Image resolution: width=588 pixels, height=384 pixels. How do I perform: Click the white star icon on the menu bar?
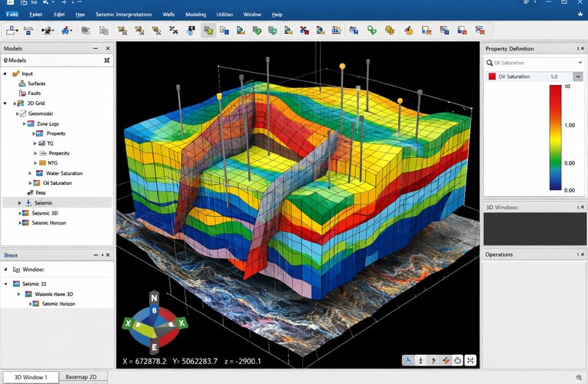tap(580, 15)
